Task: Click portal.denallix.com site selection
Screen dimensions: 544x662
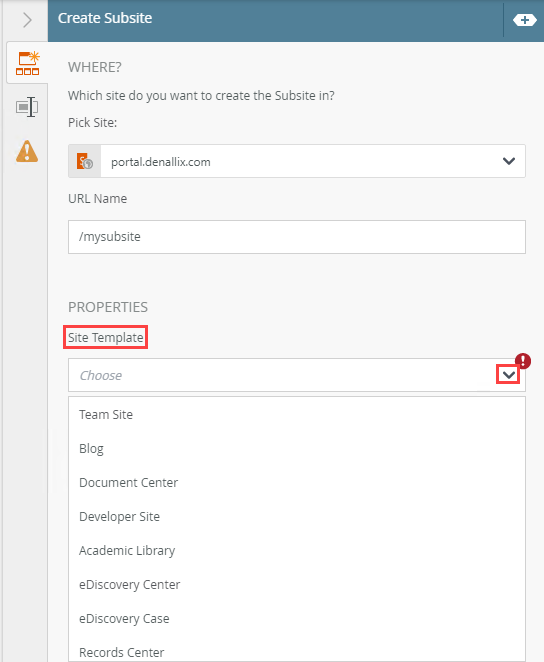Action: pos(160,162)
